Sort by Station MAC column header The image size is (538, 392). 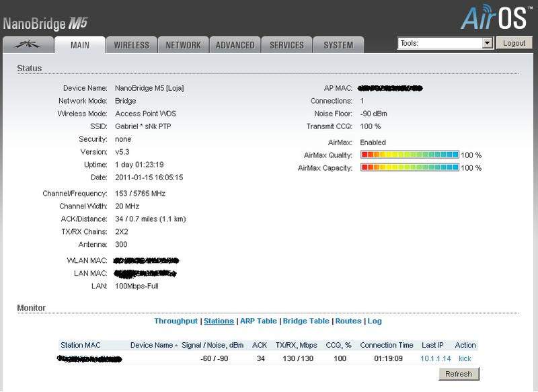(81, 345)
